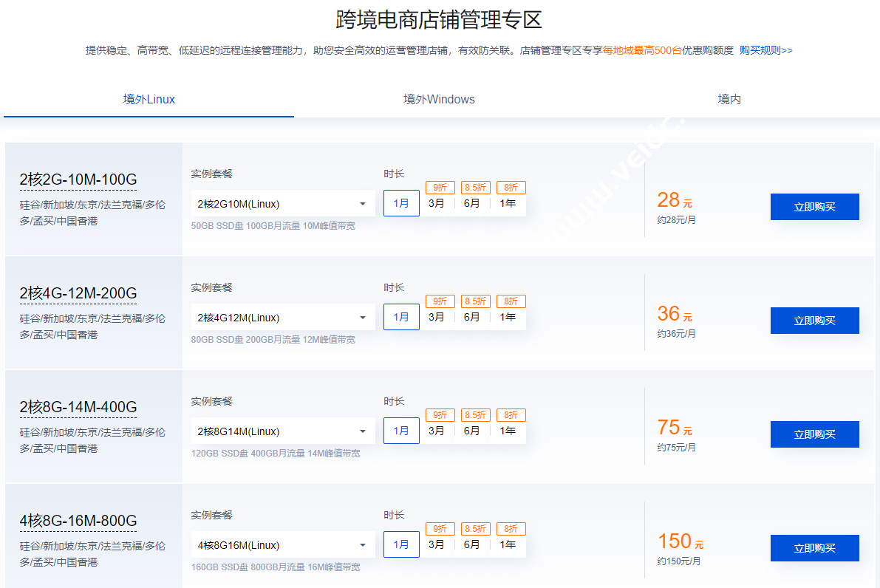Pick 1月 duration for the 2核8G plan
Viewport: 880px width, 588px height.
coord(401,431)
